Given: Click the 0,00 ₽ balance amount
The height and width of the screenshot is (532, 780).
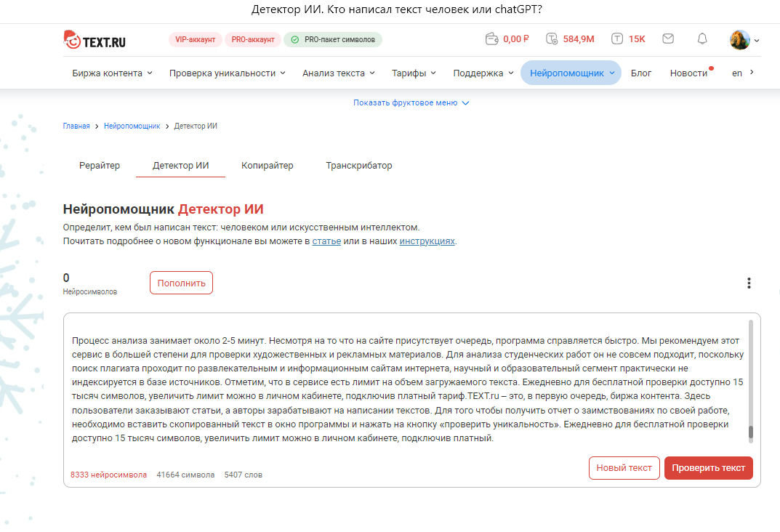Looking at the screenshot, I should coord(516,39).
